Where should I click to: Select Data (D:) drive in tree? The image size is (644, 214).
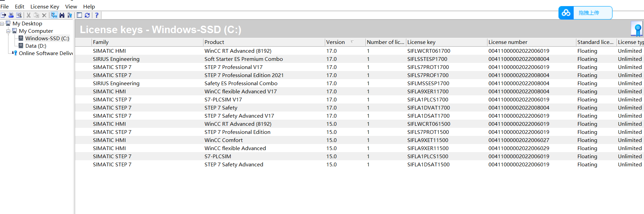pyautogui.click(x=35, y=46)
